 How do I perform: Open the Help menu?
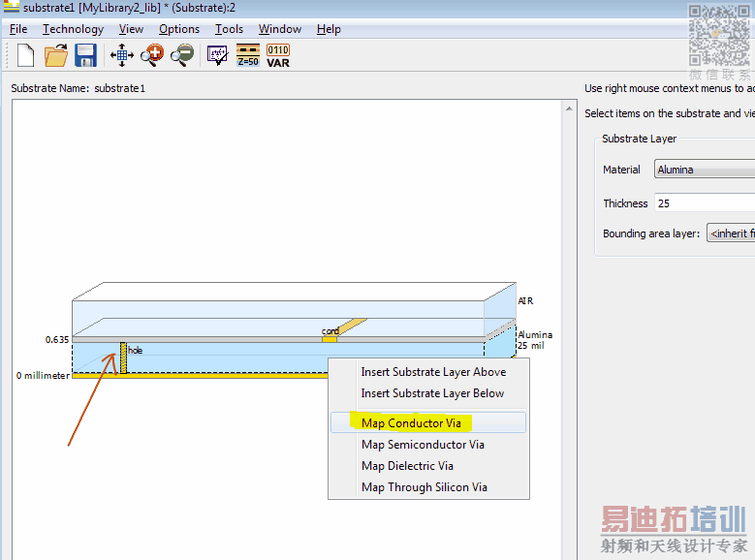pyautogui.click(x=329, y=29)
